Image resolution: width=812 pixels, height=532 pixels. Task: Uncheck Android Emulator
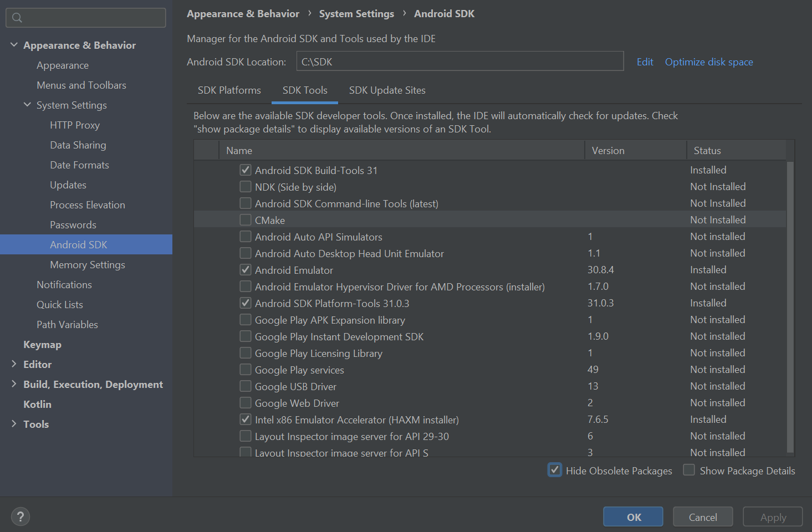point(246,270)
